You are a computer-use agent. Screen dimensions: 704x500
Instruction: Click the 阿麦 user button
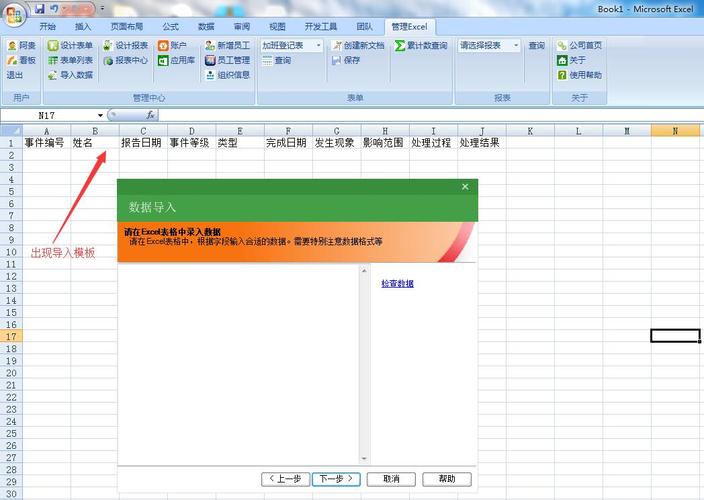pyautogui.click(x=22, y=45)
